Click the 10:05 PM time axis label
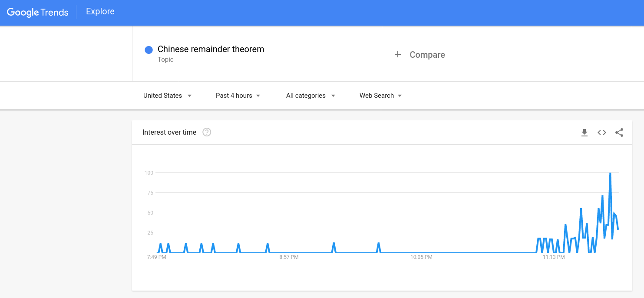Image resolution: width=644 pixels, height=298 pixels. (421, 257)
